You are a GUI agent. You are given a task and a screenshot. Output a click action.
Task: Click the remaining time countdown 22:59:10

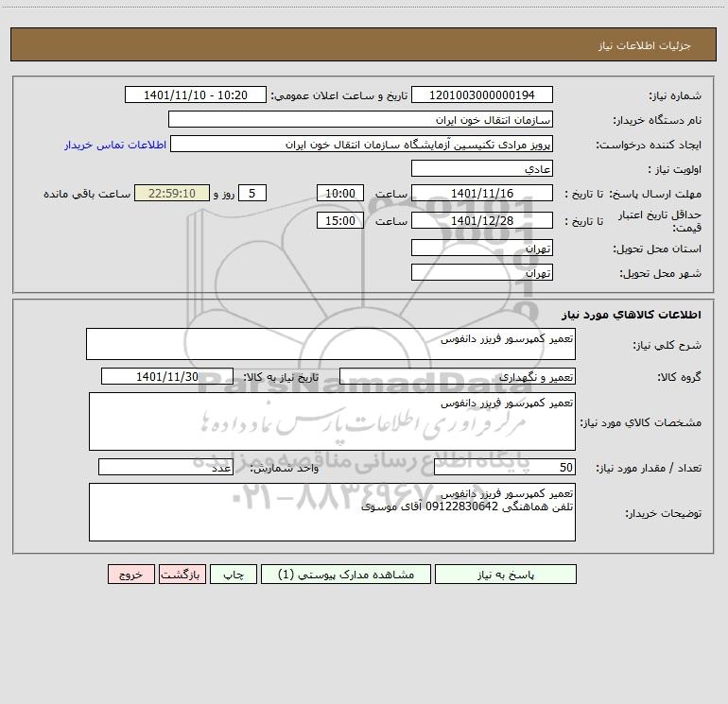(172, 193)
